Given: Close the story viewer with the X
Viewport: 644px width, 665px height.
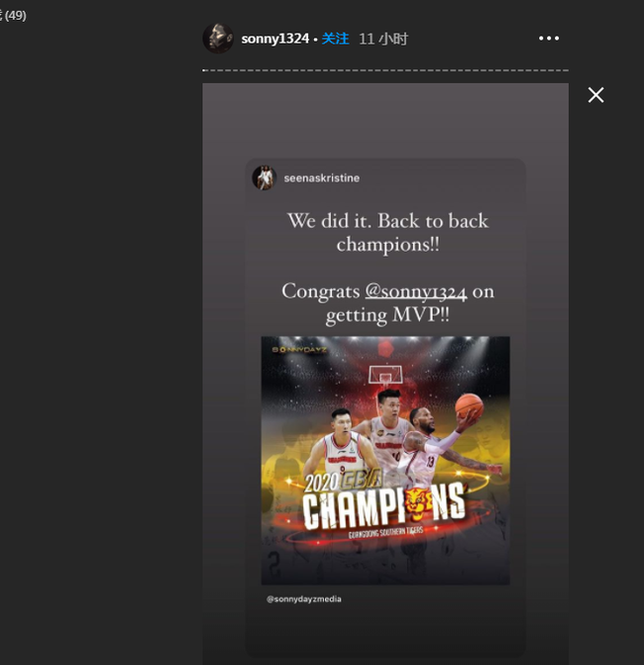Looking at the screenshot, I should 595,95.
